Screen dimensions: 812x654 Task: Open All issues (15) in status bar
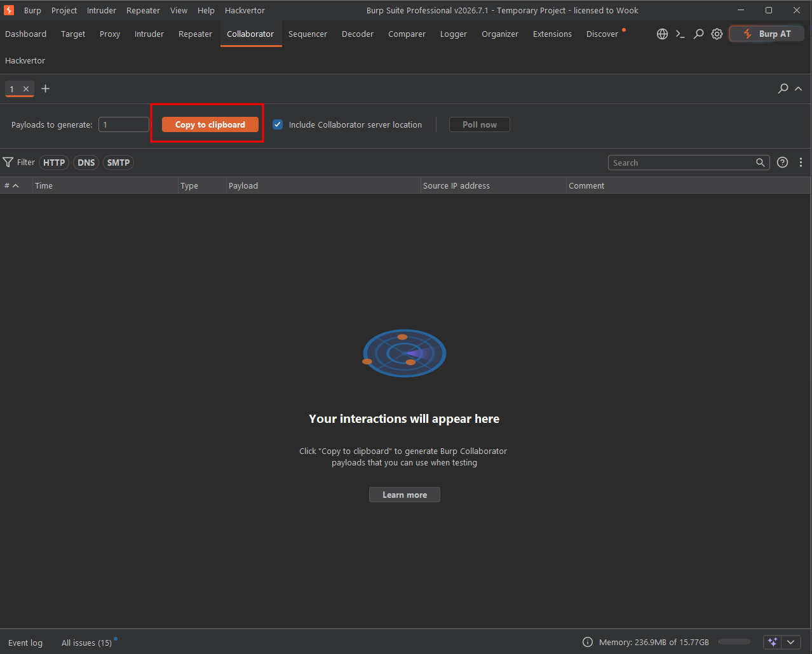(x=87, y=643)
